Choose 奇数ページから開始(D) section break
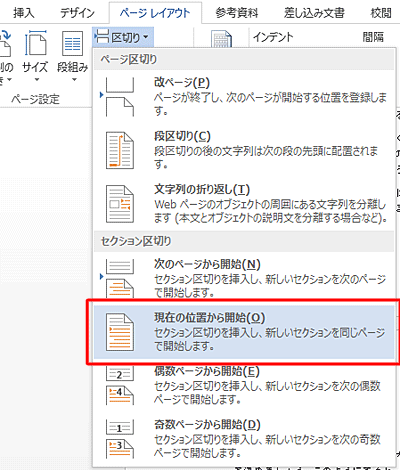 coord(244,439)
